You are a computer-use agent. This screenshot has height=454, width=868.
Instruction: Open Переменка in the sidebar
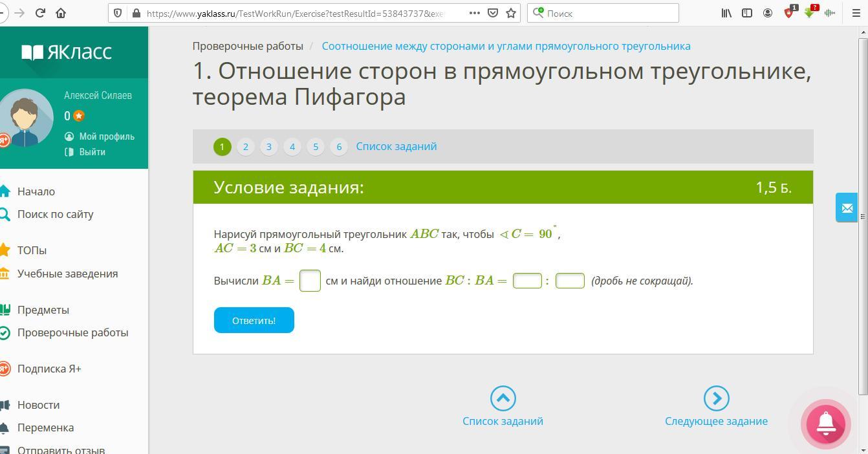coord(46,427)
